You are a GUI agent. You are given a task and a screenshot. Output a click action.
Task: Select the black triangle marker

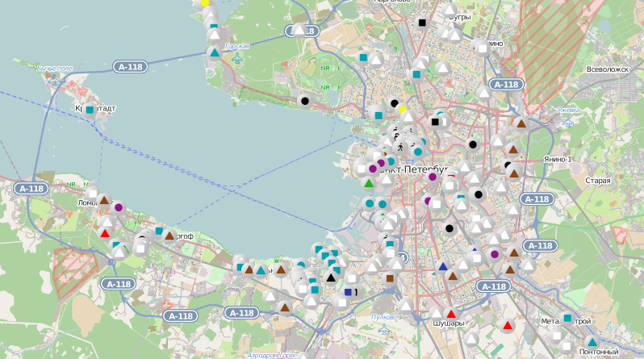pyautogui.click(x=331, y=278)
